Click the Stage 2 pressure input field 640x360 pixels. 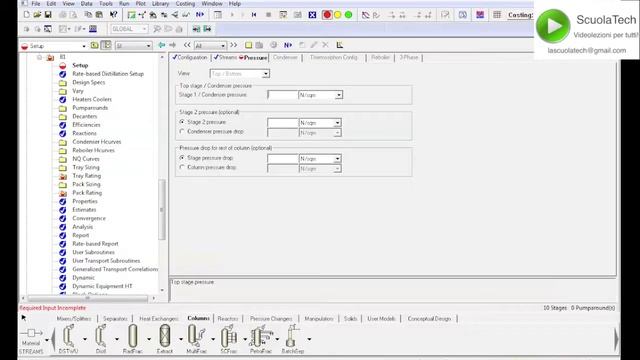pyautogui.click(x=282, y=123)
